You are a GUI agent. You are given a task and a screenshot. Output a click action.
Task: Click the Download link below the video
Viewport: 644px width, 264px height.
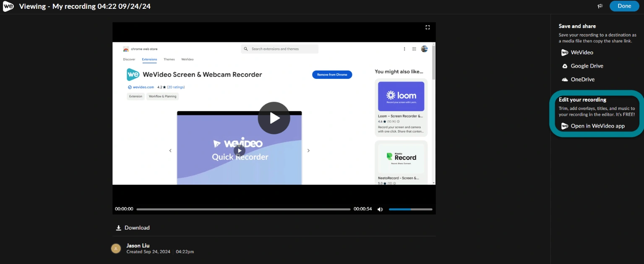pos(133,228)
